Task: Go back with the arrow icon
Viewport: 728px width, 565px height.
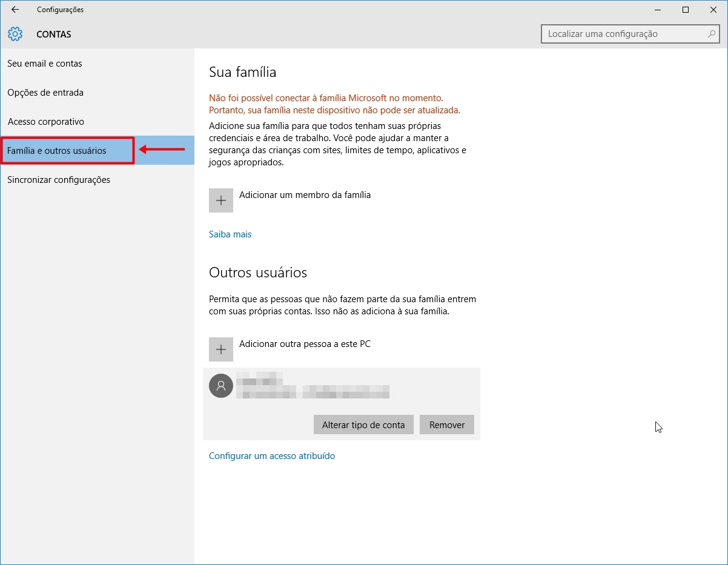Action: pos(15,10)
